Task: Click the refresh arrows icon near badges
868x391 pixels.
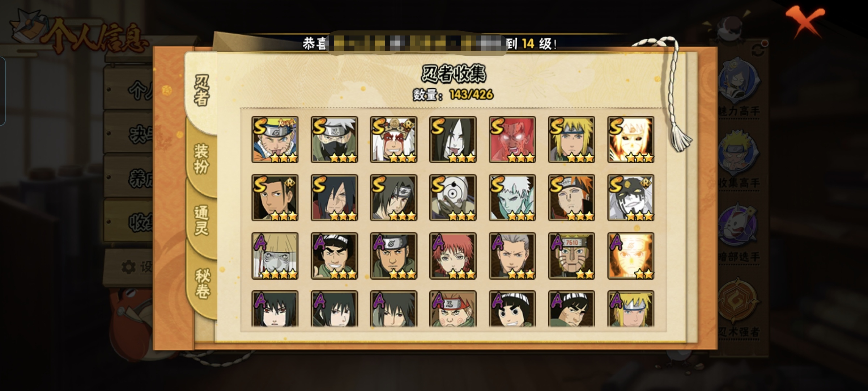Action: point(759,50)
